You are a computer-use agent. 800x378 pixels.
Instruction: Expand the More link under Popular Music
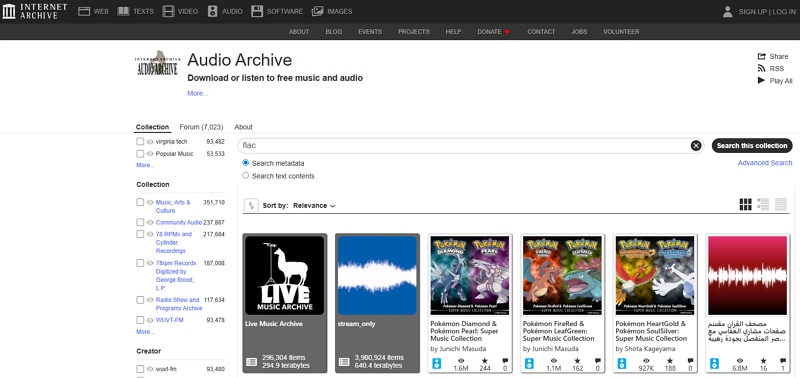coord(145,165)
